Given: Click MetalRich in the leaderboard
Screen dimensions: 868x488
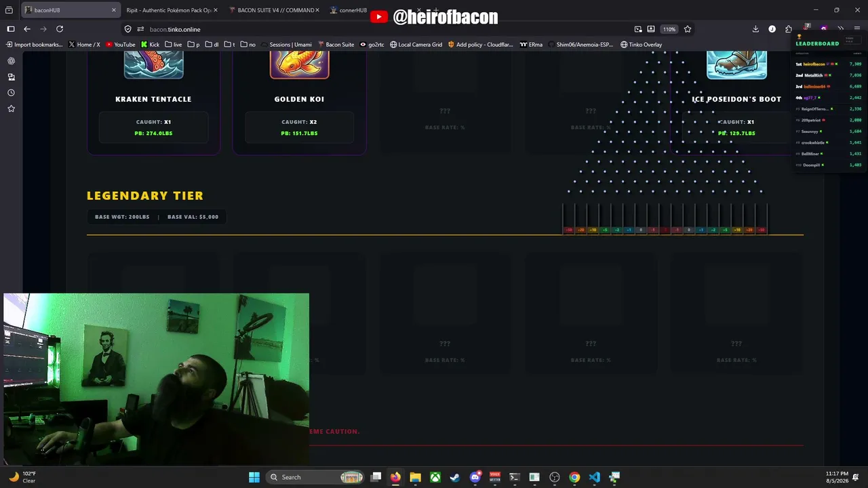Looking at the screenshot, I should [x=813, y=75].
